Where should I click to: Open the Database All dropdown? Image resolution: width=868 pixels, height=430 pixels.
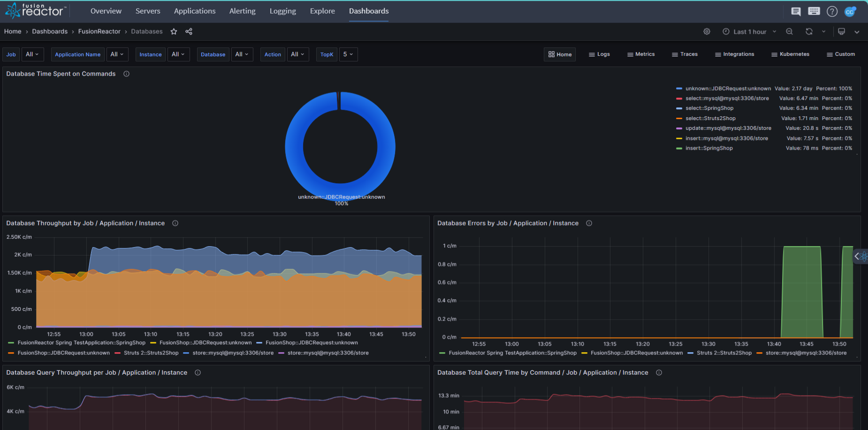pyautogui.click(x=242, y=54)
